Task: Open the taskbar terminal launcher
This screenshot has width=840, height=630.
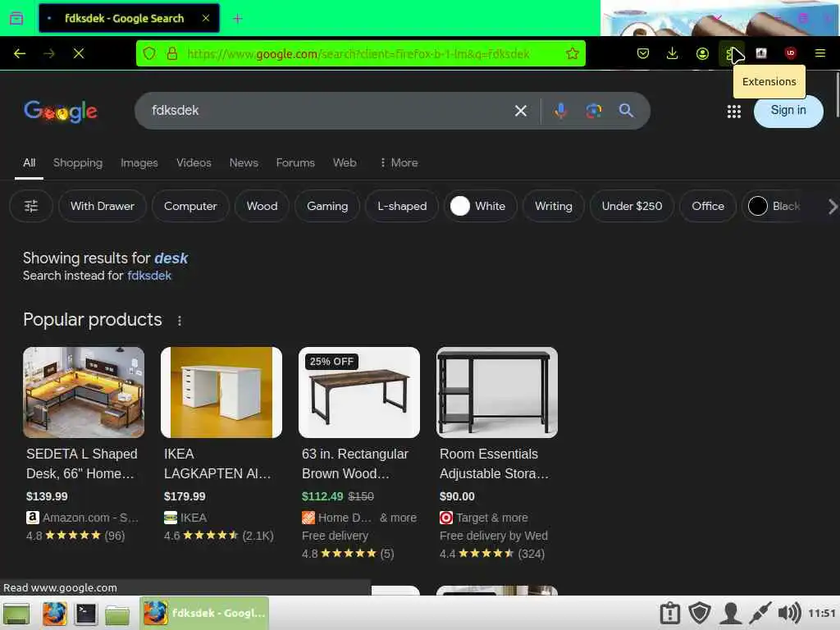Action: (x=85, y=614)
